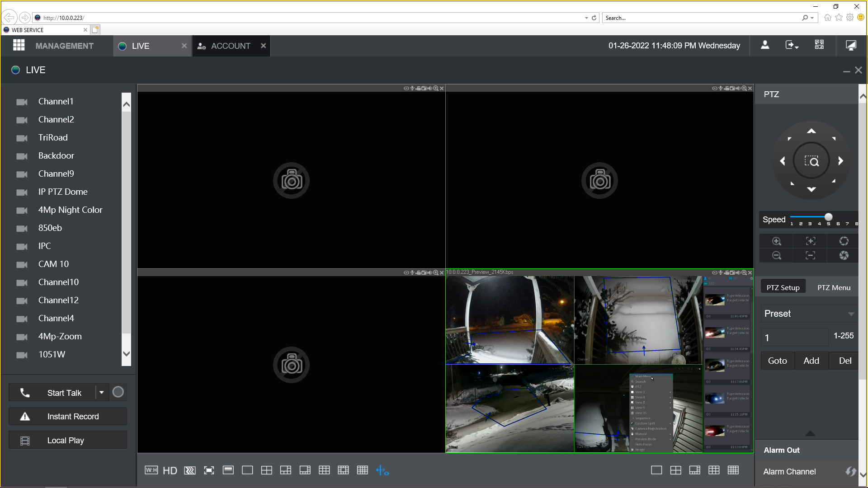
Task: Select single window layout in left group
Action: pyautogui.click(x=247, y=470)
